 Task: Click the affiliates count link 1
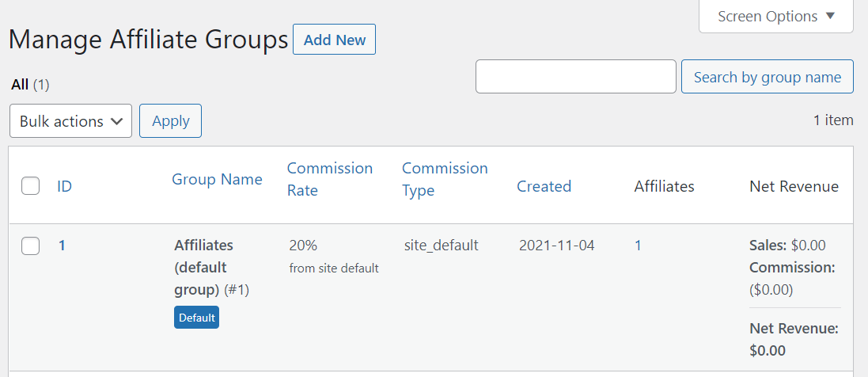pos(639,245)
